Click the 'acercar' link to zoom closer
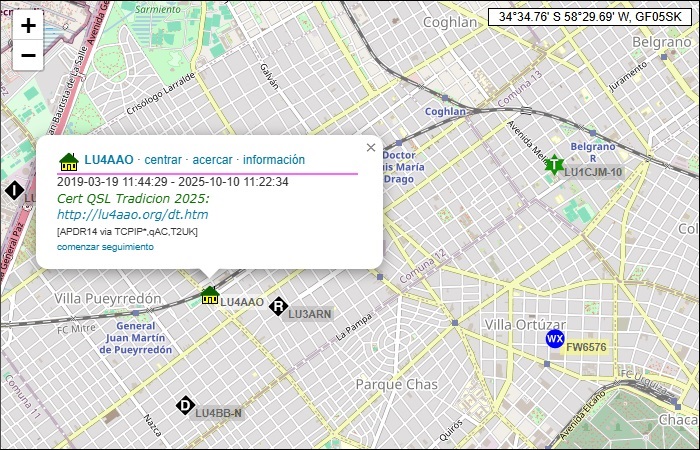This screenshot has width=700, height=450. pyautogui.click(x=212, y=160)
